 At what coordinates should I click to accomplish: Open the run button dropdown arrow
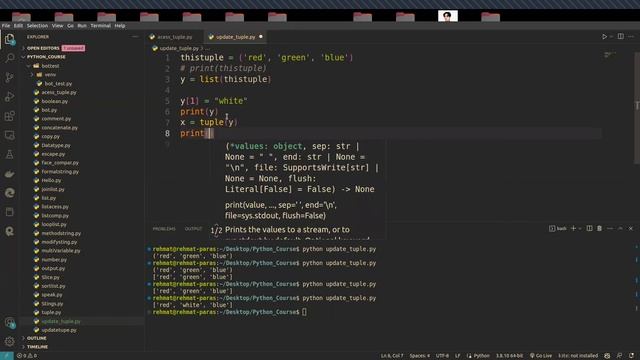611,37
